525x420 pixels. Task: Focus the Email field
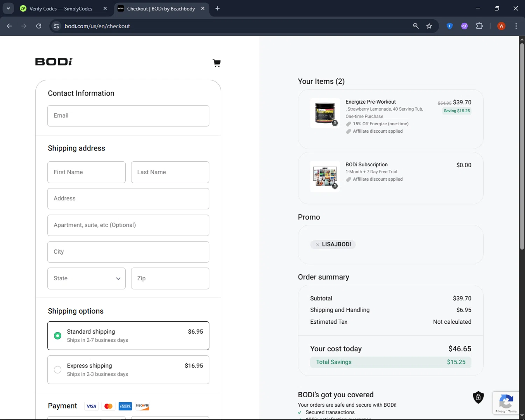[x=128, y=116]
